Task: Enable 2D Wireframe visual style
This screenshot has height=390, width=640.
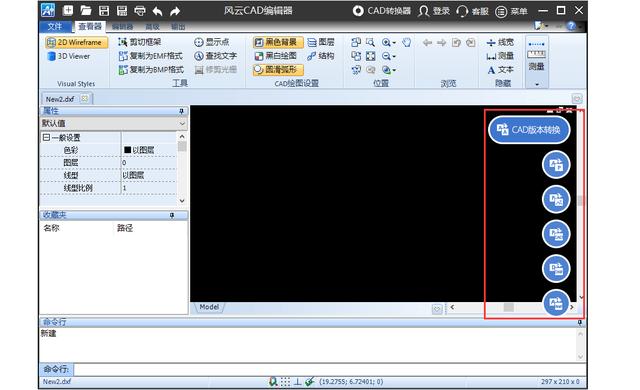Action: [x=76, y=42]
